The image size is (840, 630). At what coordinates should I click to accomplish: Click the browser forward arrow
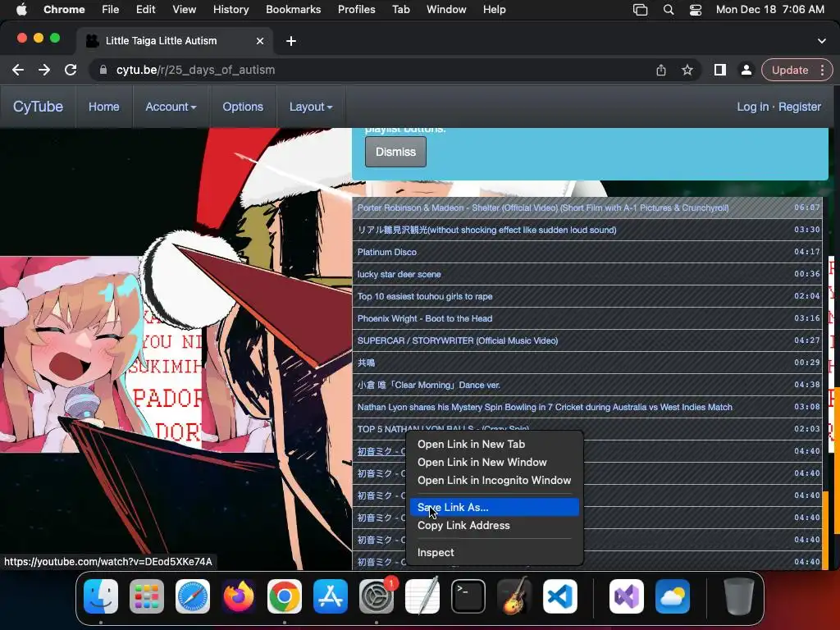[x=44, y=71]
